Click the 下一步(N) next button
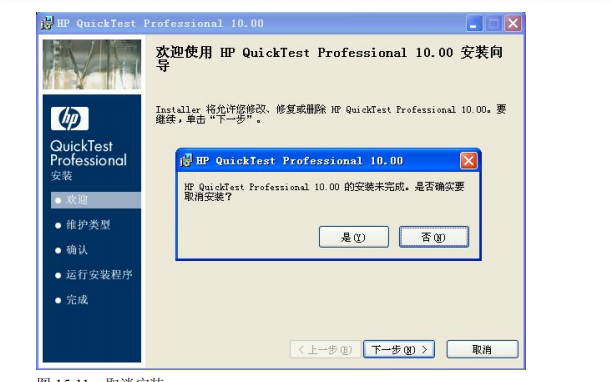The width and height of the screenshot is (612, 382). [x=399, y=349]
